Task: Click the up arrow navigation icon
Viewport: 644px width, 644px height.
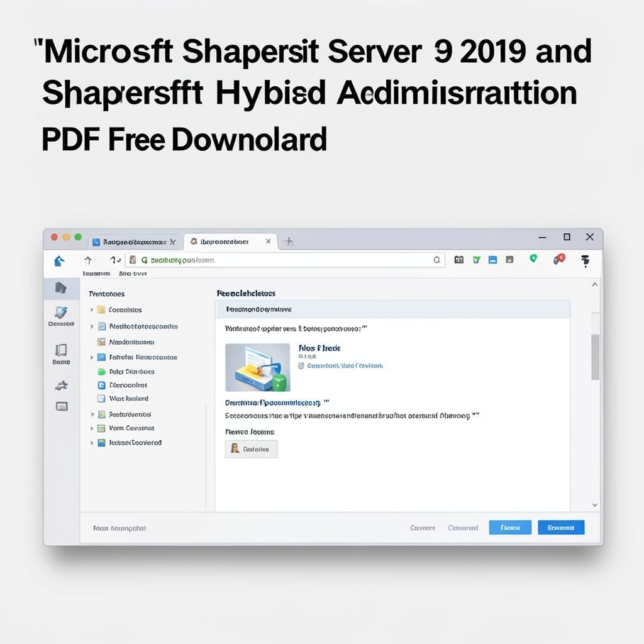Action: 88,260
